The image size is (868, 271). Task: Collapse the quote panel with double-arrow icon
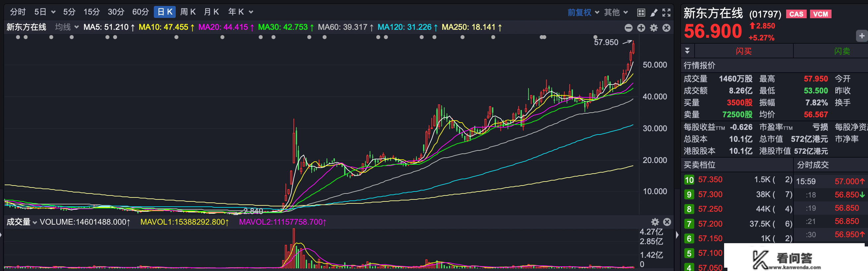tap(687, 51)
